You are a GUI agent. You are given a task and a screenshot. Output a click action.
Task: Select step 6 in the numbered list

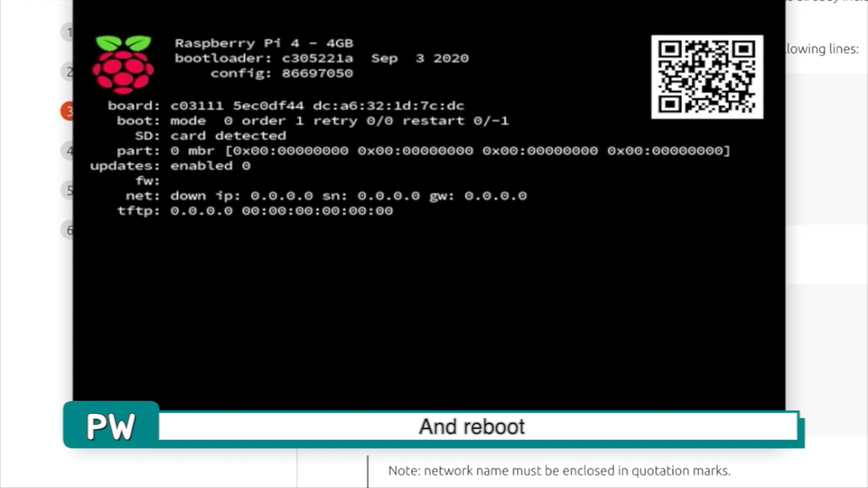[68, 230]
